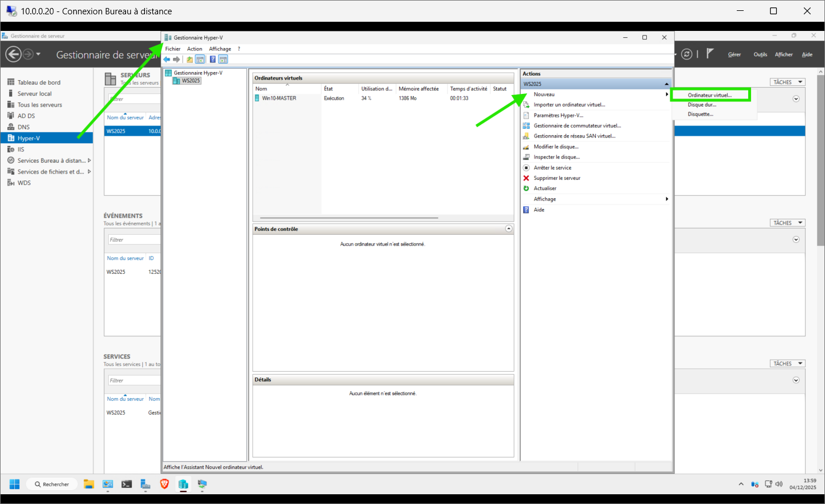Click Paramètres Hyper-V... in Actions pane
This screenshot has width=825, height=504.
(558, 116)
